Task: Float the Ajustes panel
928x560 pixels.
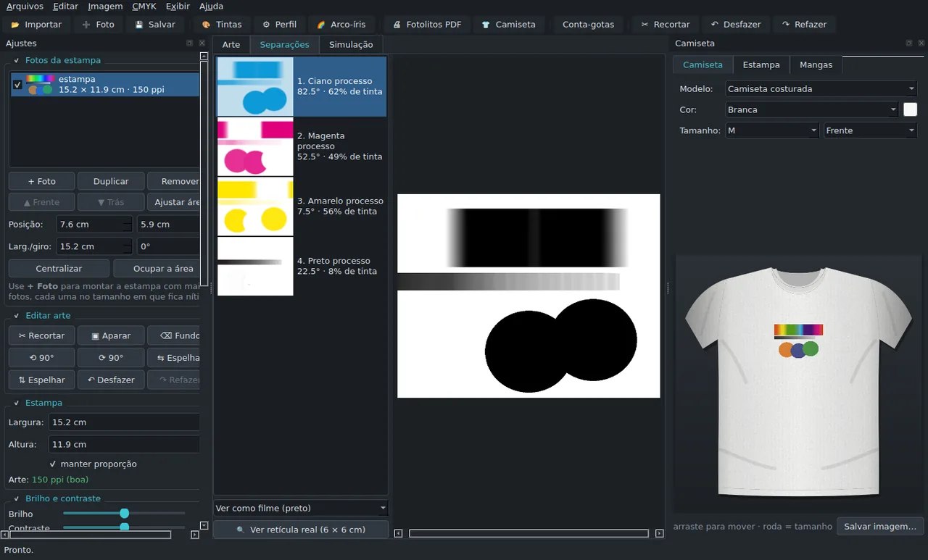Action: click(189, 43)
